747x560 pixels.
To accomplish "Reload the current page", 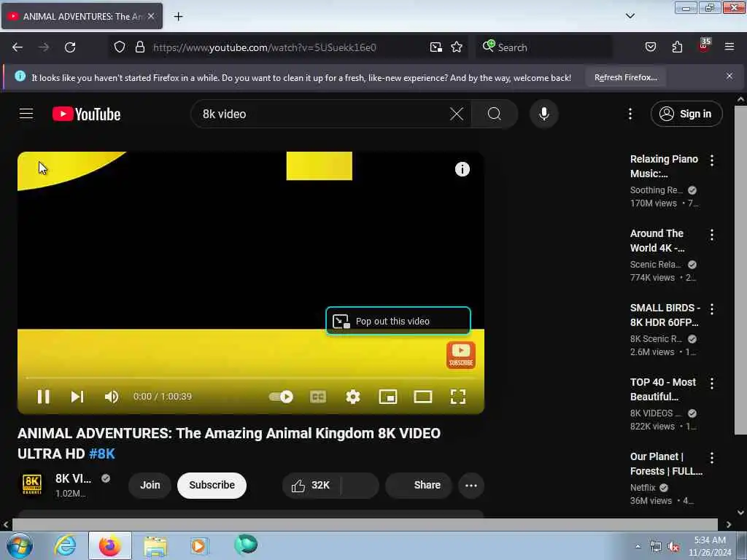I will [x=70, y=47].
